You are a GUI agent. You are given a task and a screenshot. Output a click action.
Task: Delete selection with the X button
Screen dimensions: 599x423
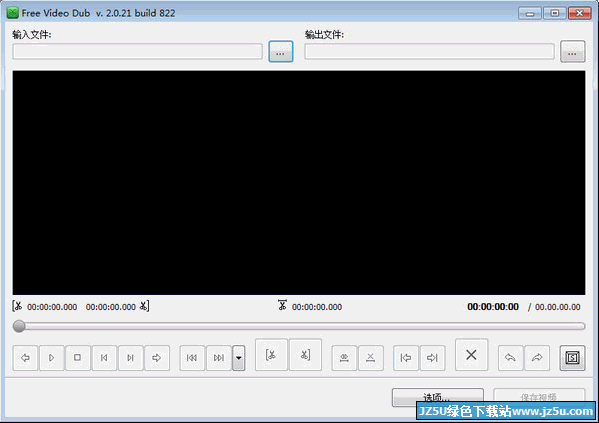[x=471, y=355]
